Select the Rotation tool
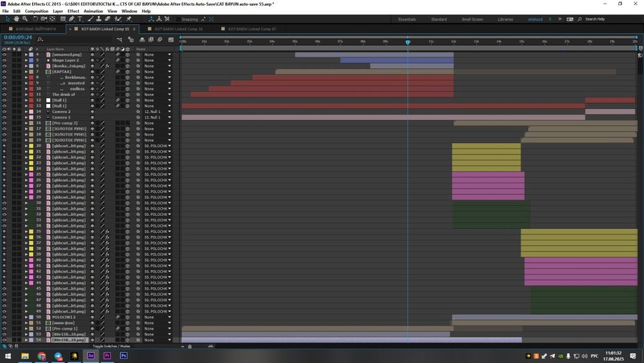Image resolution: width=644 pixels, height=363 pixels. point(35,19)
